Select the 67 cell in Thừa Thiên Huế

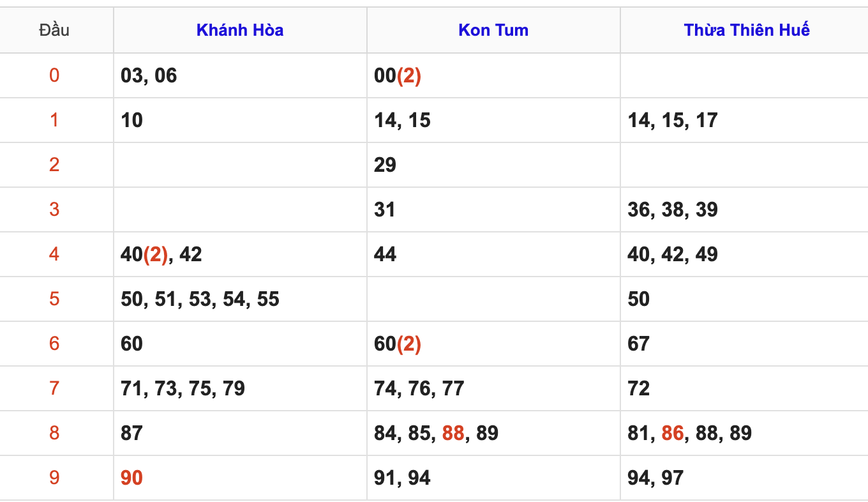point(638,344)
